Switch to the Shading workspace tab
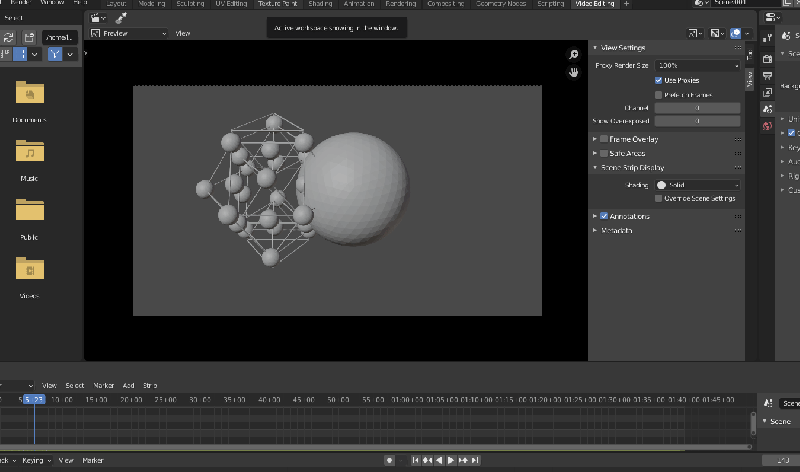Screen dimensions: 800x472 point(320,4)
